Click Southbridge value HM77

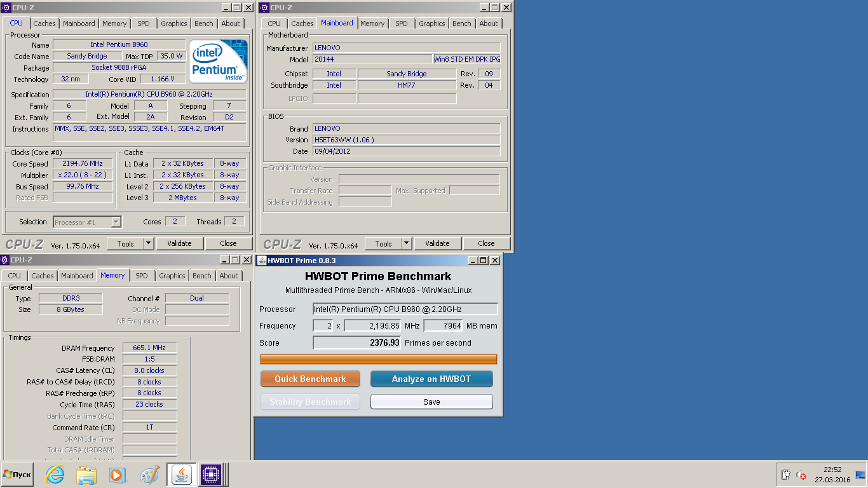[406, 85]
